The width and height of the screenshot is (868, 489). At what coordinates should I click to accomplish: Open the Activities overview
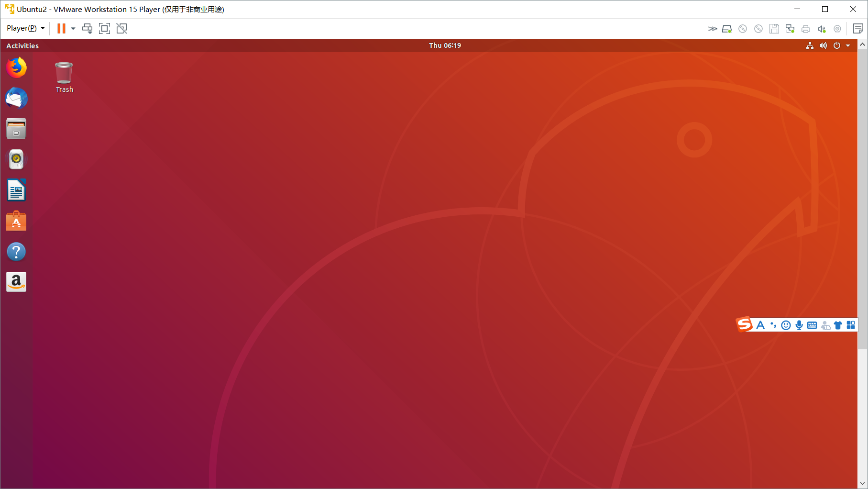click(22, 45)
